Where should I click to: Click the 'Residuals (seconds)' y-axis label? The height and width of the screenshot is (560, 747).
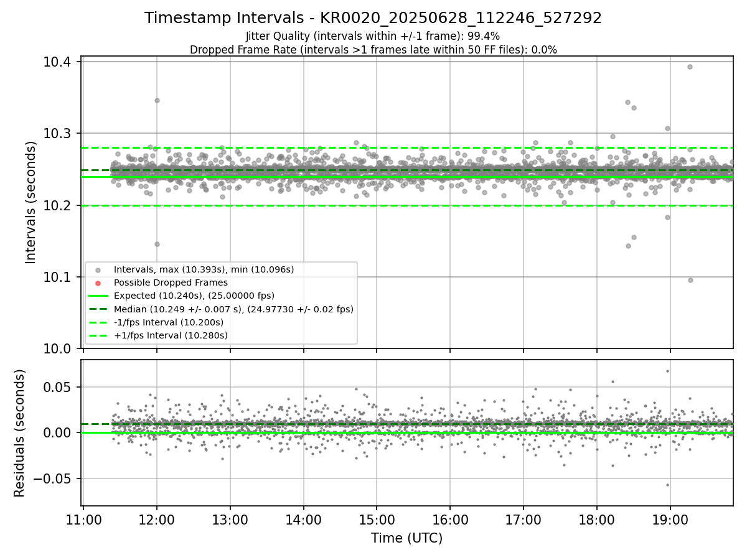(x=20, y=433)
